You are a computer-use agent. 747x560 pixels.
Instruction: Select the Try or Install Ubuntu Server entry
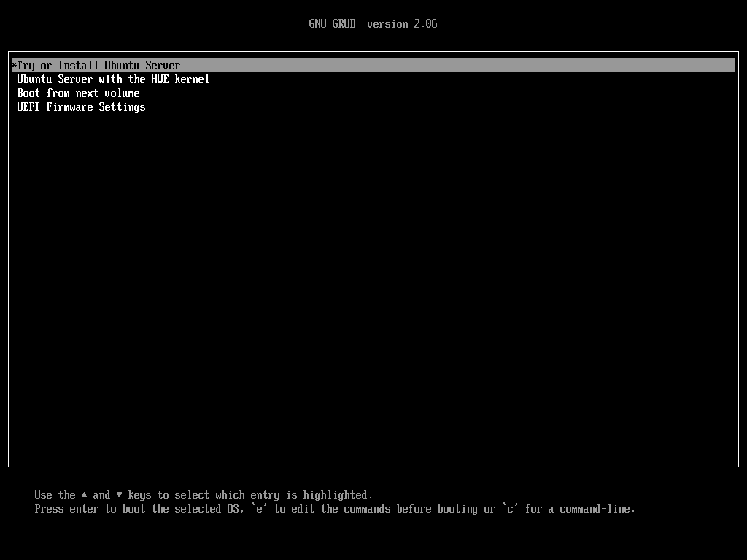click(x=373, y=65)
